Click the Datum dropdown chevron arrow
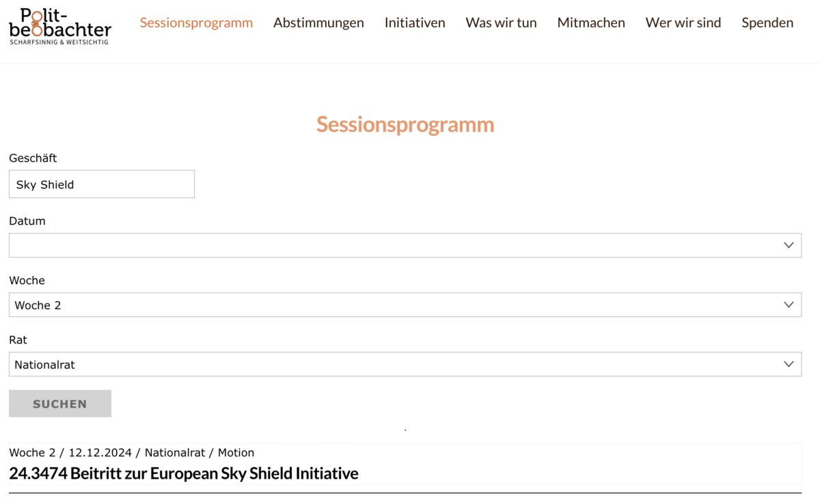The height and width of the screenshot is (504, 820). click(x=789, y=245)
